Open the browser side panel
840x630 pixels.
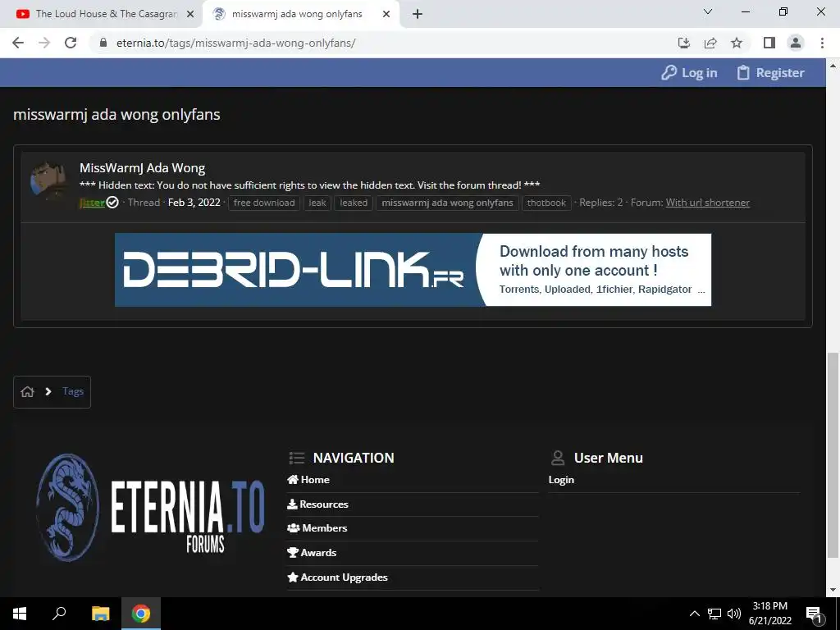pyautogui.click(x=769, y=43)
